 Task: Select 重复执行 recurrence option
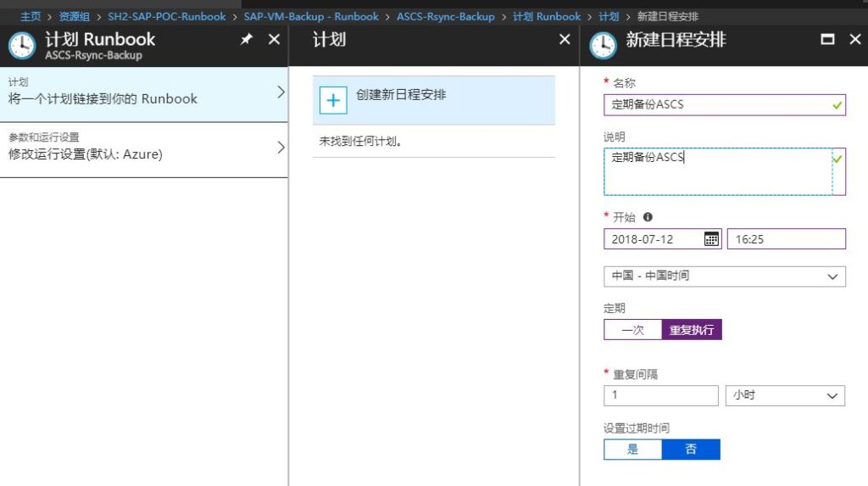coord(692,330)
